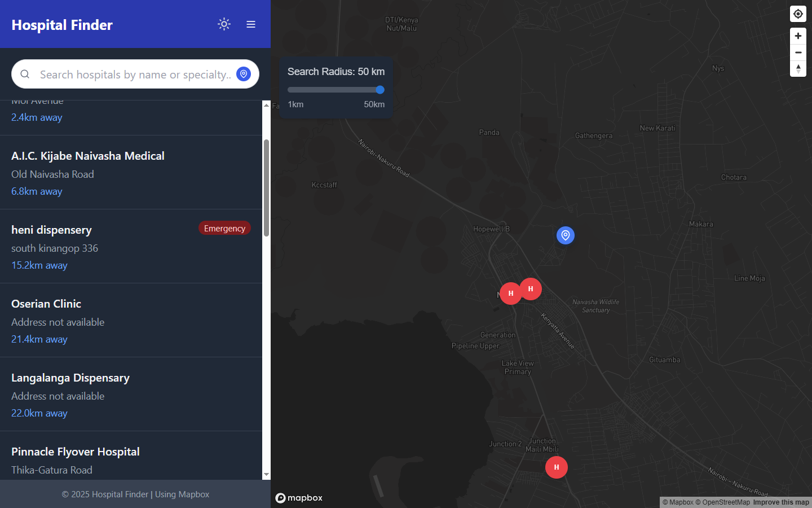Viewport: 812px width, 508px height.
Task: Click the 1km slider minimum label
Action: (295, 104)
